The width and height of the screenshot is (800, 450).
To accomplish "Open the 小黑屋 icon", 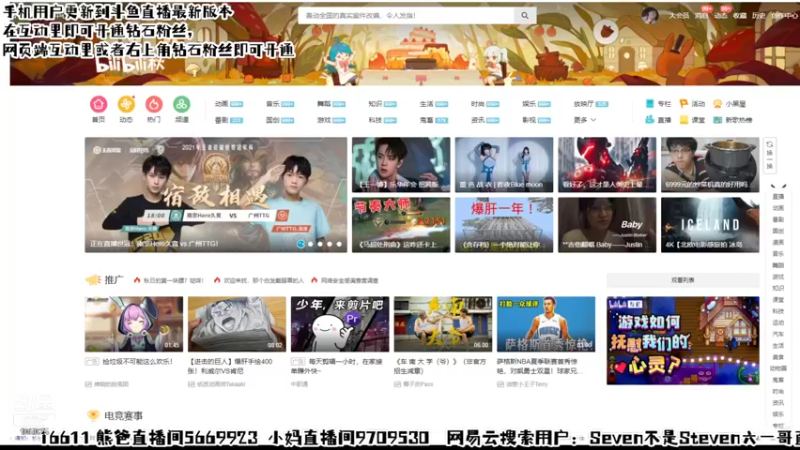I will (x=717, y=104).
